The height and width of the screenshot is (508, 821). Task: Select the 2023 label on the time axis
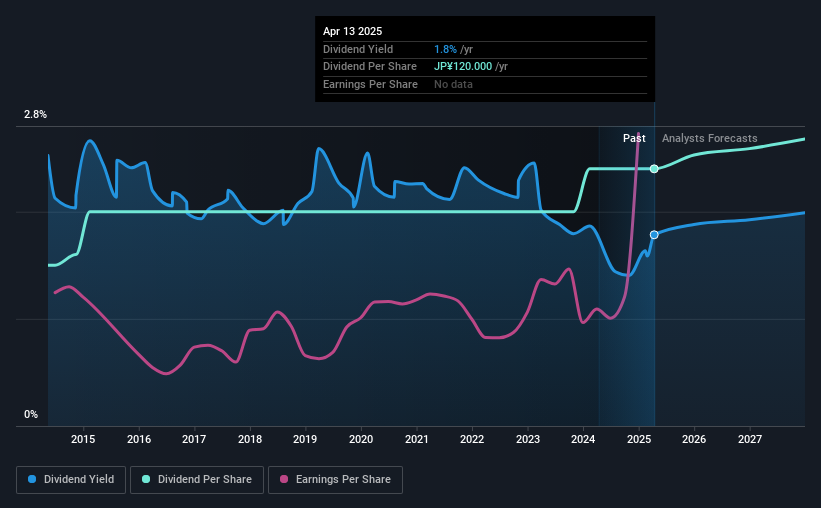point(528,439)
